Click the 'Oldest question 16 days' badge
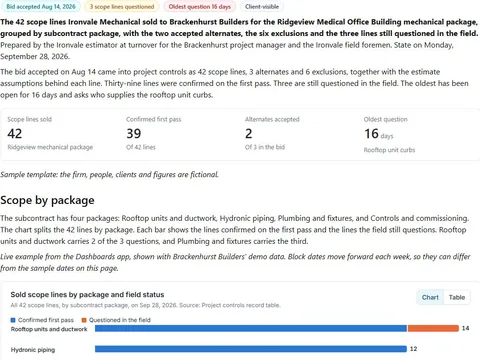The width and height of the screenshot is (480, 360). coord(199,6)
